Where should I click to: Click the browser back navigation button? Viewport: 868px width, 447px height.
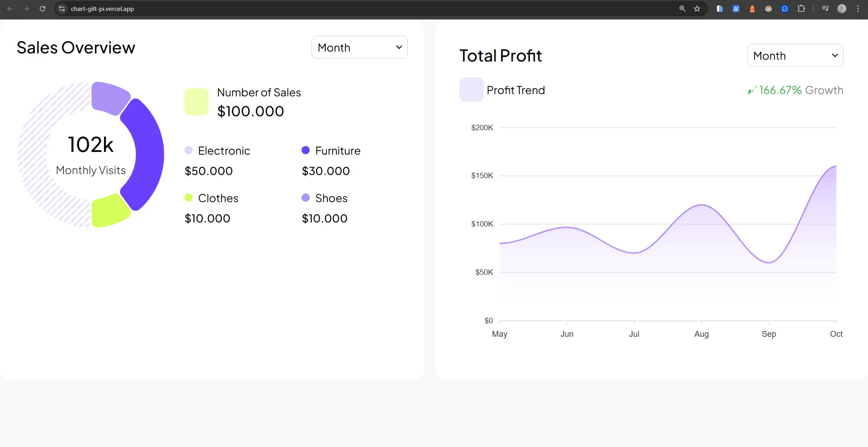tap(10, 9)
